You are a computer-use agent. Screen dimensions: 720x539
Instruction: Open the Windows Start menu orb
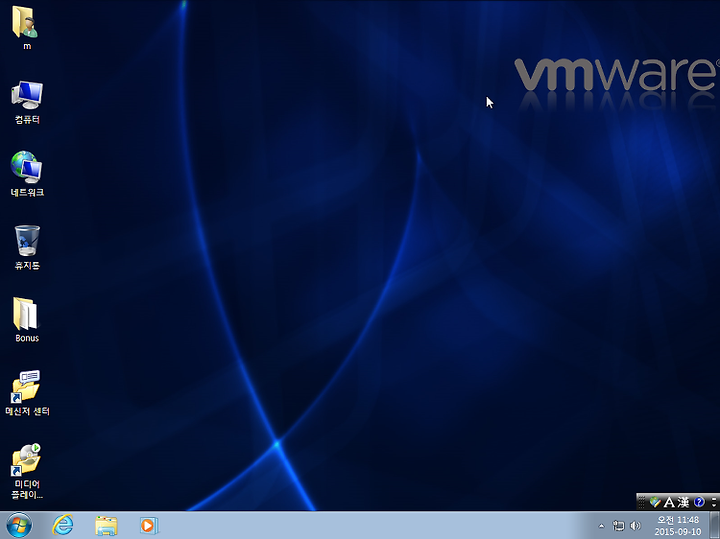(19, 525)
